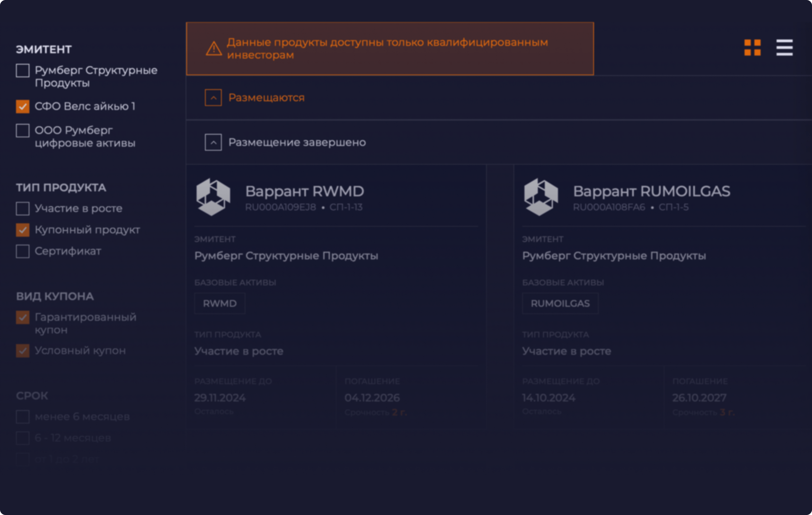Click the Варрант RUMOILGAS product logo
This screenshot has height=515, width=812.
[541, 197]
